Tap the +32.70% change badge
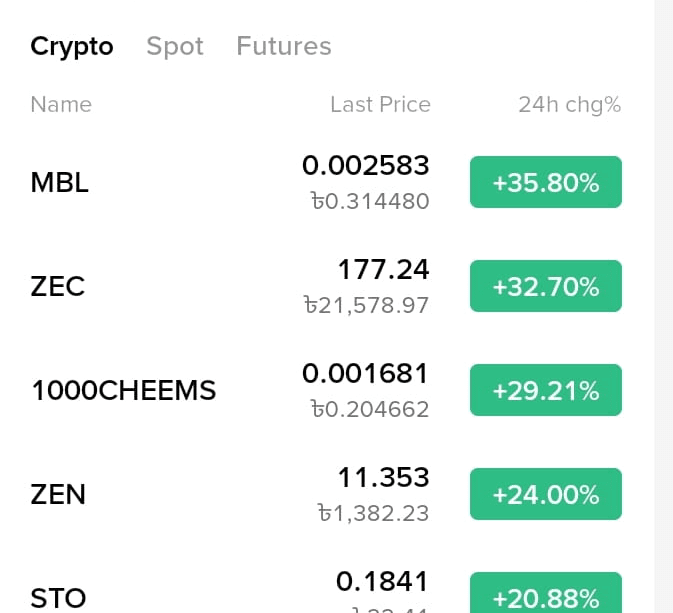 (546, 286)
